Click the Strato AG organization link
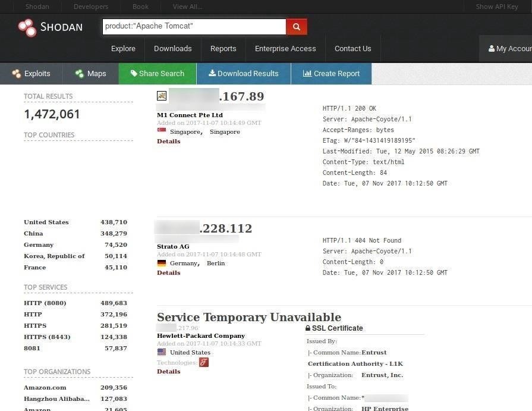Screen dimensions: 532x411 (173, 246)
